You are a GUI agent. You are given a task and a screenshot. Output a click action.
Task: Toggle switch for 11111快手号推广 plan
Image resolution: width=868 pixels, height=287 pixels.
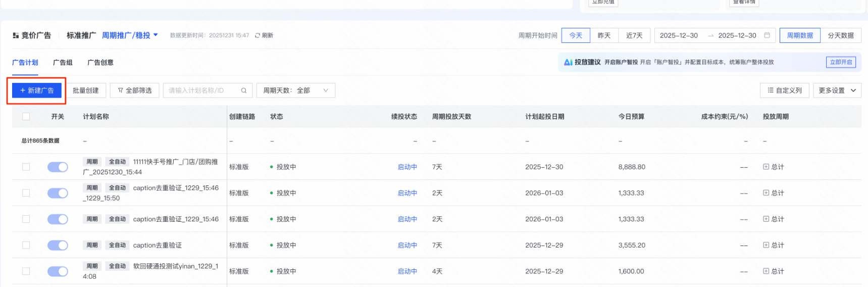(x=58, y=167)
